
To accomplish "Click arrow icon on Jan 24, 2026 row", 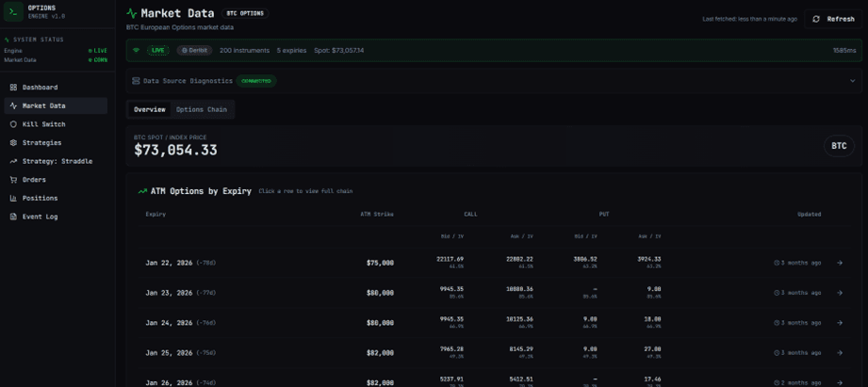I will pyautogui.click(x=840, y=322).
